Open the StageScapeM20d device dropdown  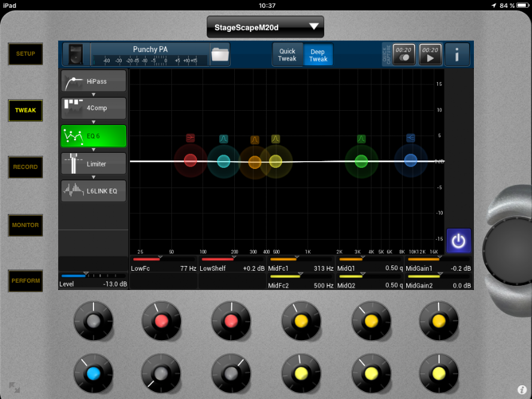pyautogui.click(x=265, y=27)
